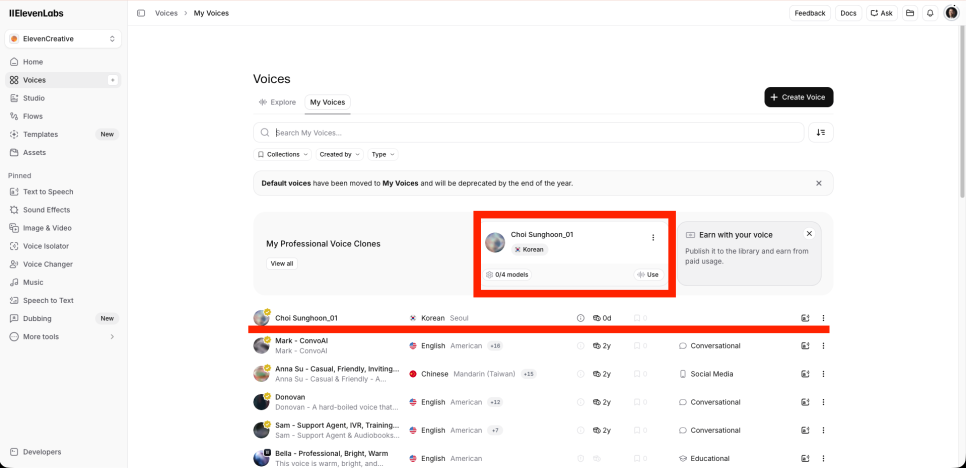Click the Korean tag on Choi Sunghoon_01 card

coord(530,249)
